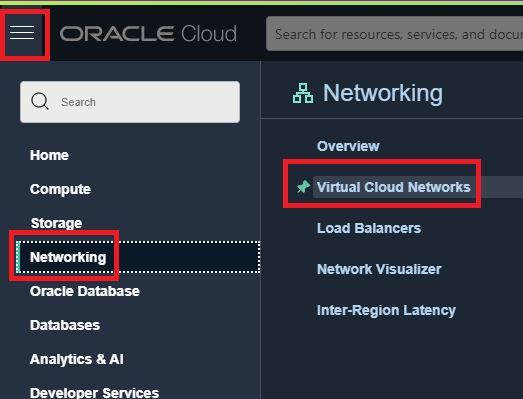
Task: Click the Oracle Cloud logo
Action: 148,34
